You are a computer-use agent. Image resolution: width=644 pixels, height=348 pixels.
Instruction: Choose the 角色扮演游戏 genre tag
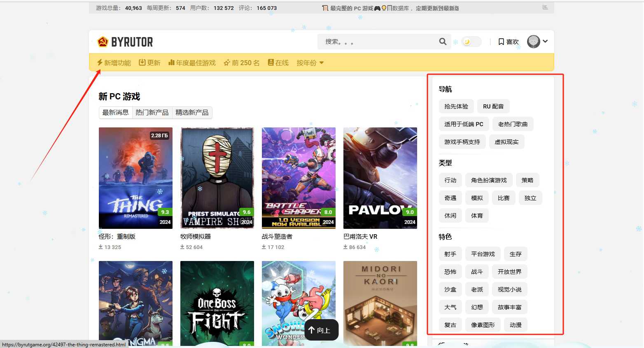[489, 180]
